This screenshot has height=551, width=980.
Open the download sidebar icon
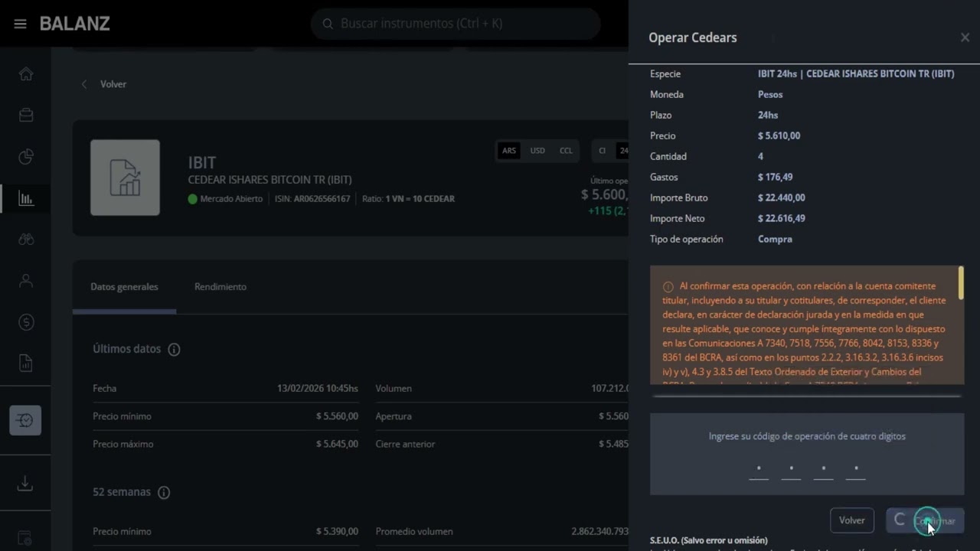pyautogui.click(x=25, y=483)
